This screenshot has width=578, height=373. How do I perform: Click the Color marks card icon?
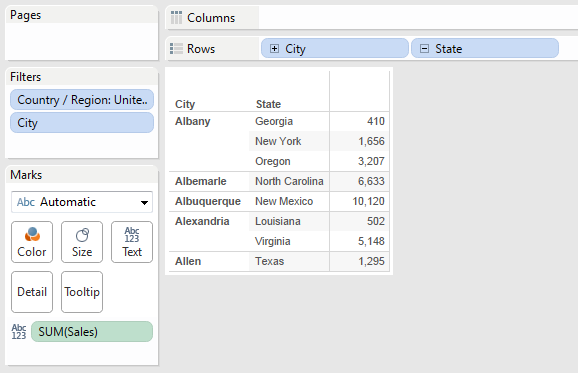(x=32, y=234)
